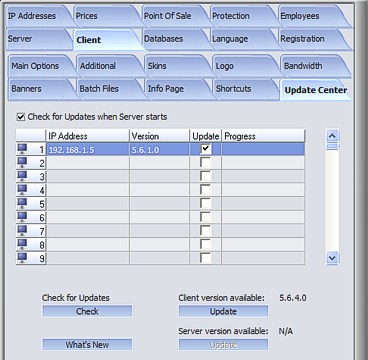The width and height of the screenshot is (368, 360).
Task: Tick the Update checkbox in row 6
Action: (206, 217)
